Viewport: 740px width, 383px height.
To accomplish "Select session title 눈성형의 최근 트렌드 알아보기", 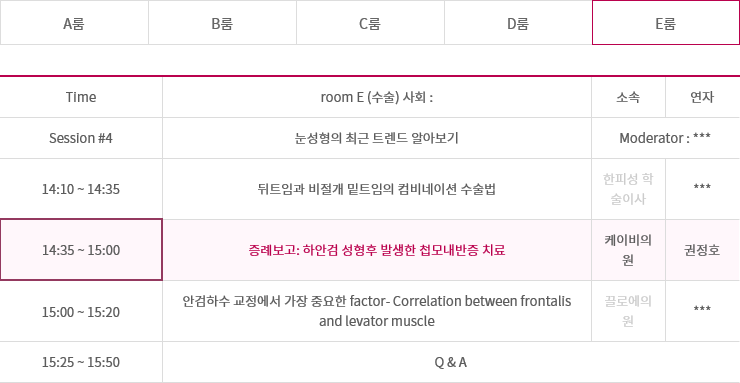I will point(377,138).
